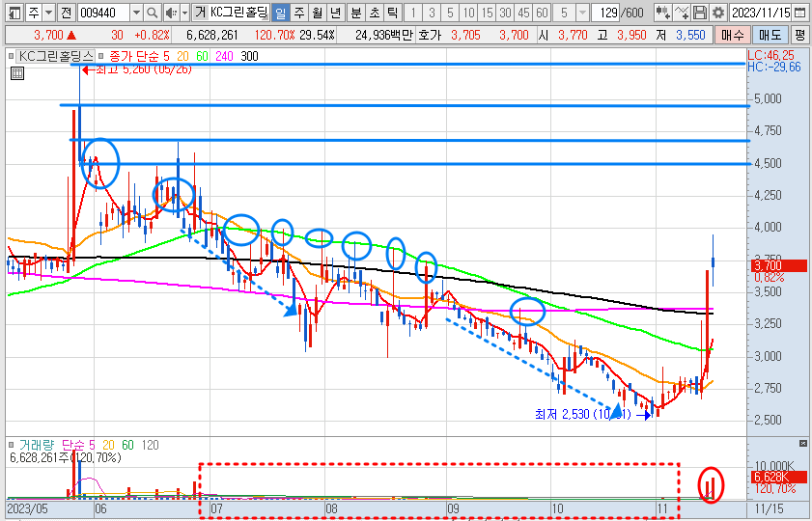The image size is (812, 521).
Task: Select the 15 interval button
Action: point(487,13)
